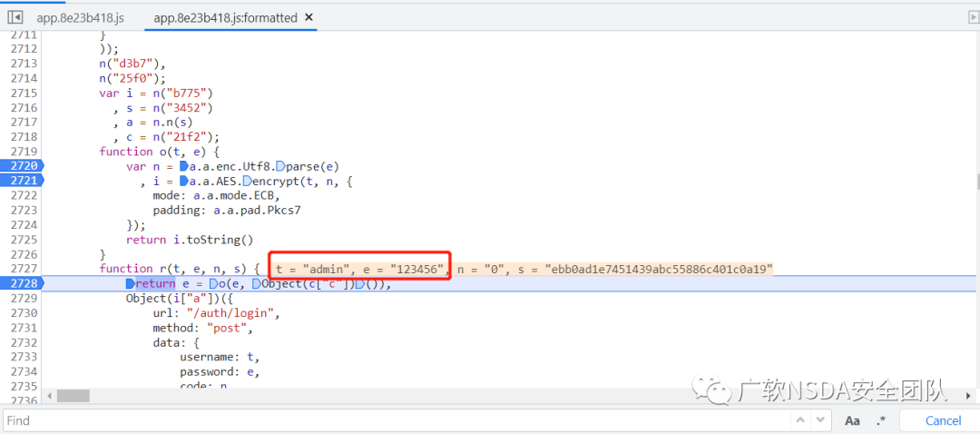Click password: e property line
980x434 pixels.
click(x=220, y=372)
